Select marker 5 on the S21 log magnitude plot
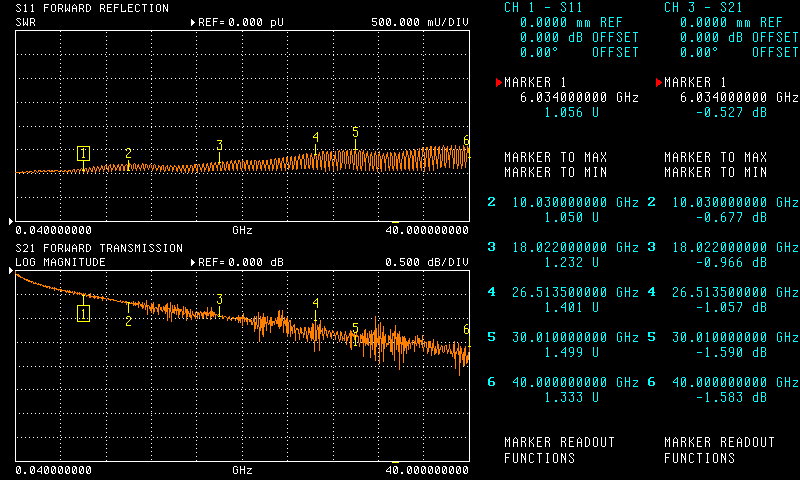The image size is (800, 480). (x=355, y=328)
